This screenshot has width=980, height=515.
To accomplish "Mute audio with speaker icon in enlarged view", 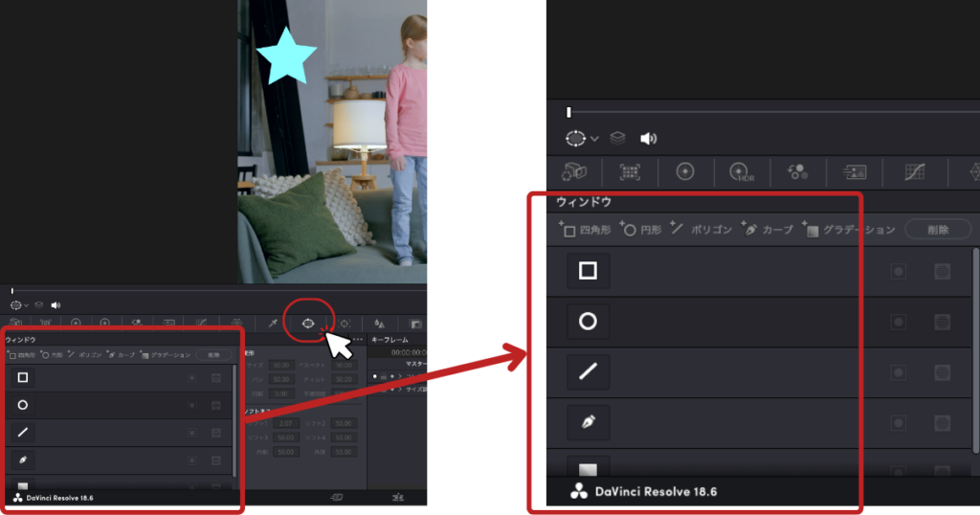I will (649, 138).
